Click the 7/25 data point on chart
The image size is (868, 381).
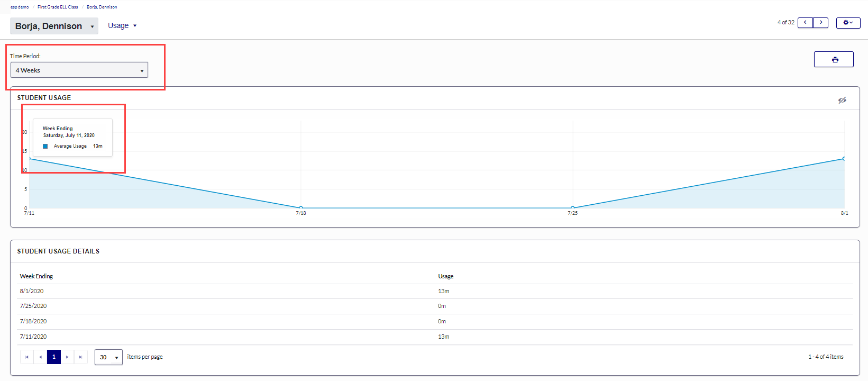pyautogui.click(x=573, y=208)
